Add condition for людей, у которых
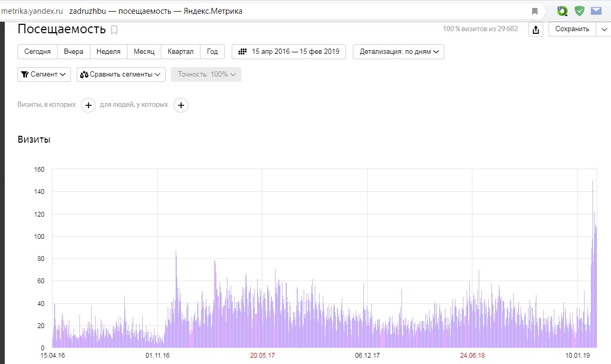Viewport: 611px width, 364px height. tap(181, 105)
